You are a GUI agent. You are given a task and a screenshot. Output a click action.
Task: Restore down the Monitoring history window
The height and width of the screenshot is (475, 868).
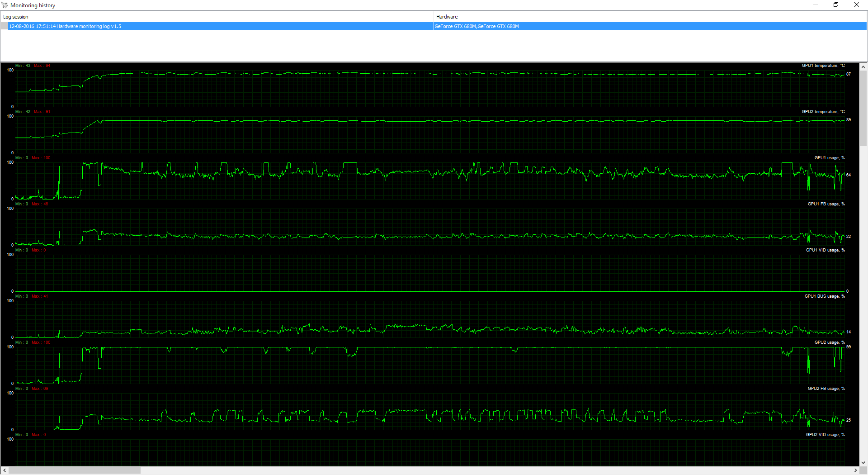(836, 5)
